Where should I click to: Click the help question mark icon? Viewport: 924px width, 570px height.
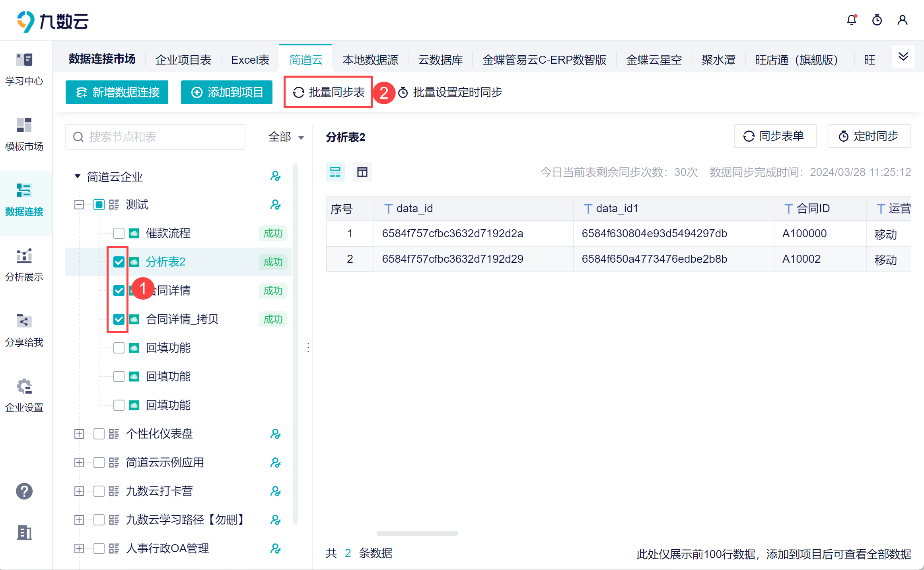[x=24, y=491]
